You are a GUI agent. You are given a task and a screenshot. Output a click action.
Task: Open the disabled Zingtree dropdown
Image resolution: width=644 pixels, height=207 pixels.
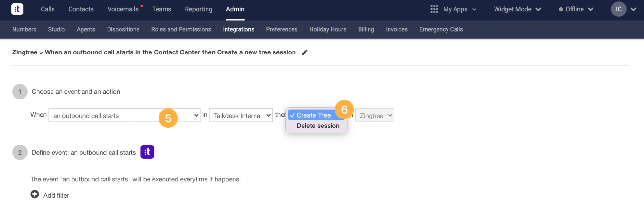(374, 115)
